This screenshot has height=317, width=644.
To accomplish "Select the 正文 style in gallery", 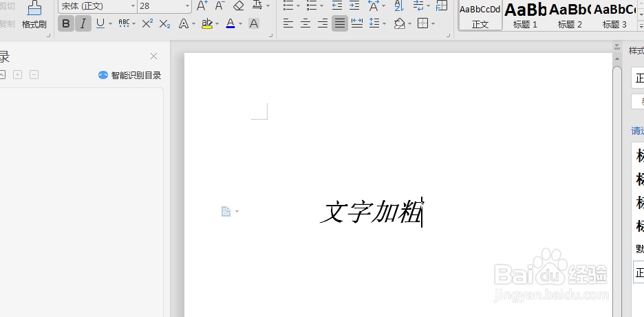I will click(x=480, y=14).
